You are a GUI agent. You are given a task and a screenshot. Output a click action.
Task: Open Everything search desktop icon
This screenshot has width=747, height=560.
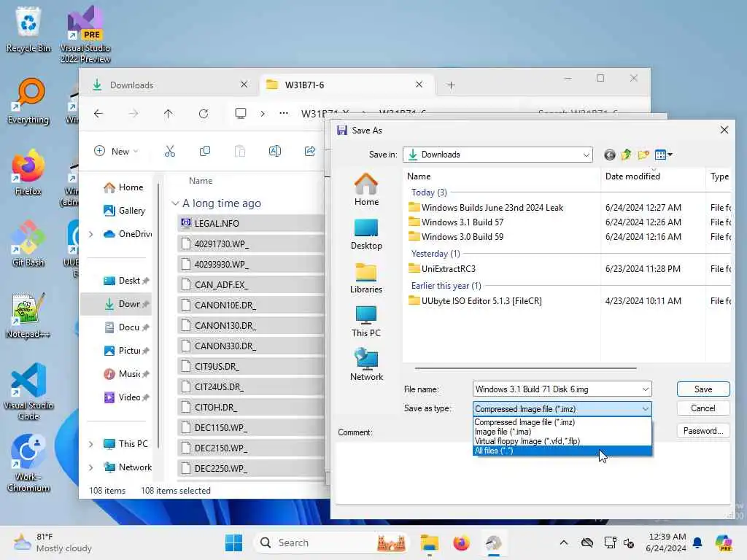pyautogui.click(x=28, y=102)
